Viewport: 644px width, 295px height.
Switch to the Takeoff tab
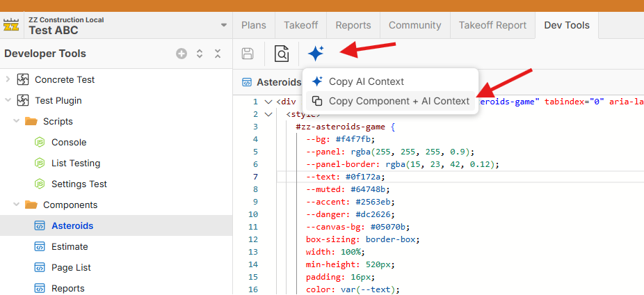300,25
